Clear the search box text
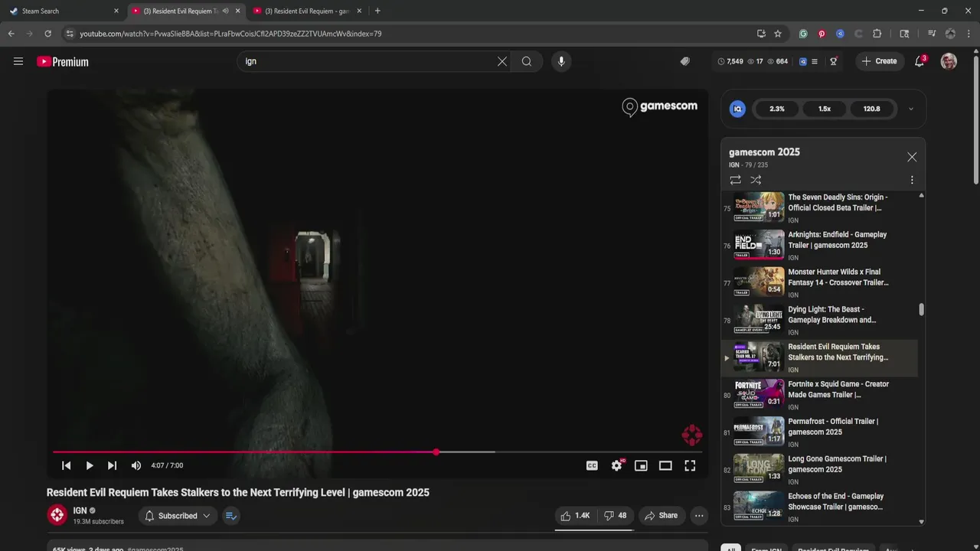 (502, 61)
